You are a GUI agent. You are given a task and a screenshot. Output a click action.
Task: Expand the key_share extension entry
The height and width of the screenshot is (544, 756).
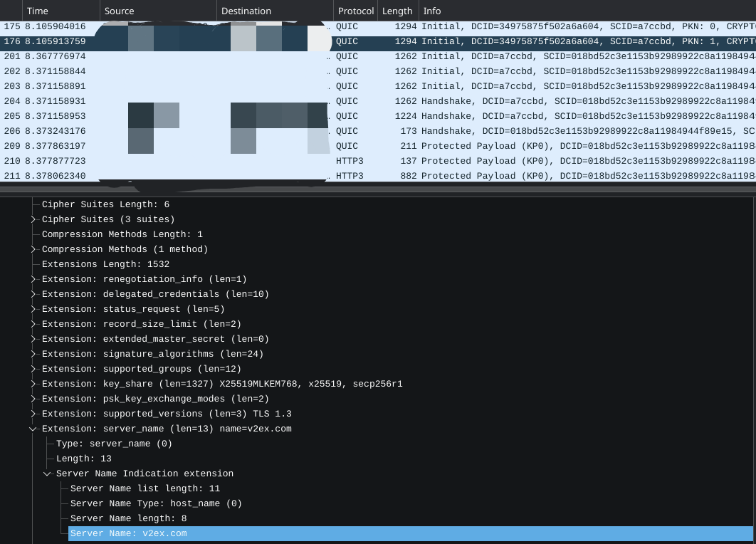click(33, 384)
